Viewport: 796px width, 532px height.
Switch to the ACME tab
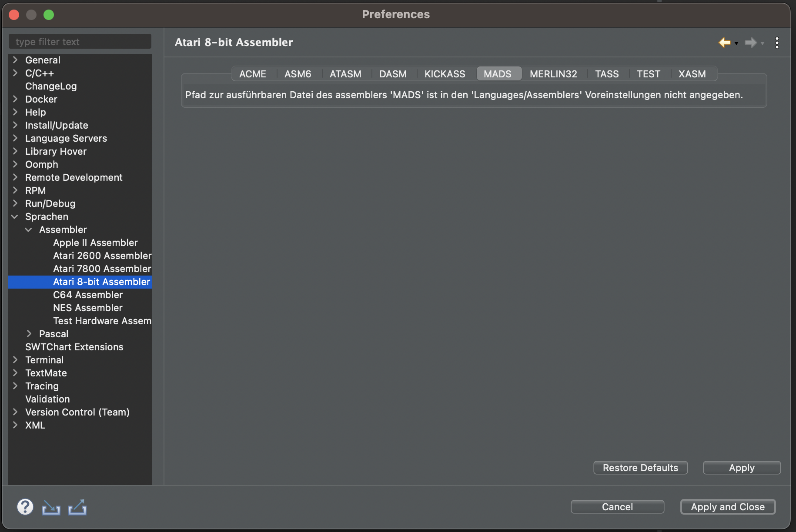252,74
